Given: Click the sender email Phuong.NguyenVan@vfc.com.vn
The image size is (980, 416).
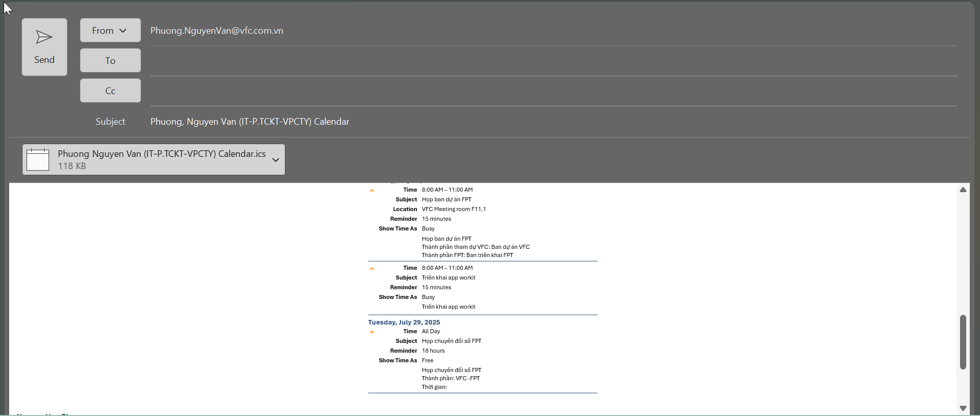Looking at the screenshot, I should tap(217, 31).
